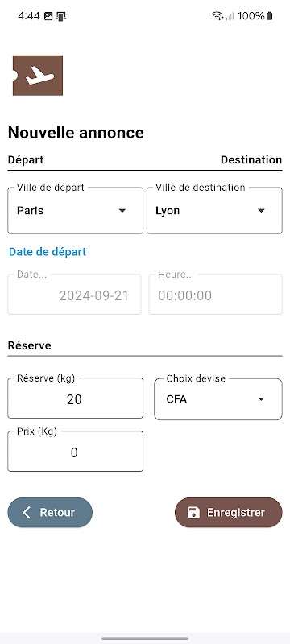This screenshot has width=290, height=644.
Task: Select the Paris departure city field
Action: pyautogui.click(x=75, y=211)
